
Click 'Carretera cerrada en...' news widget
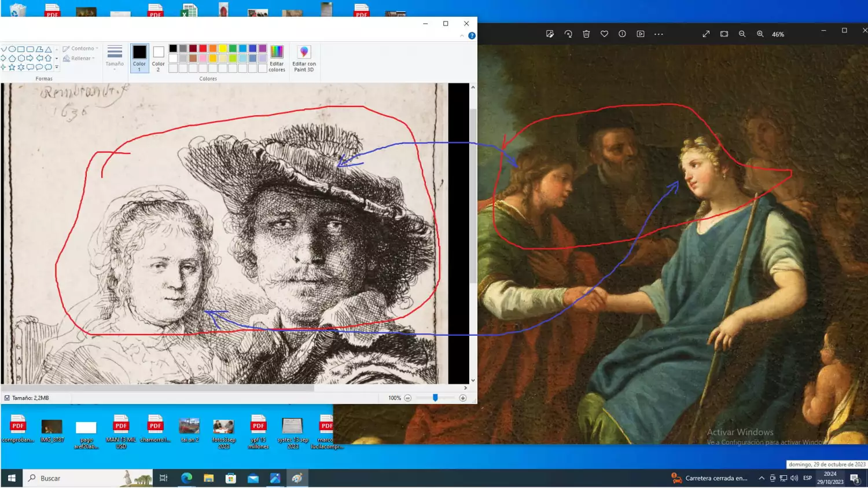click(x=709, y=478)
